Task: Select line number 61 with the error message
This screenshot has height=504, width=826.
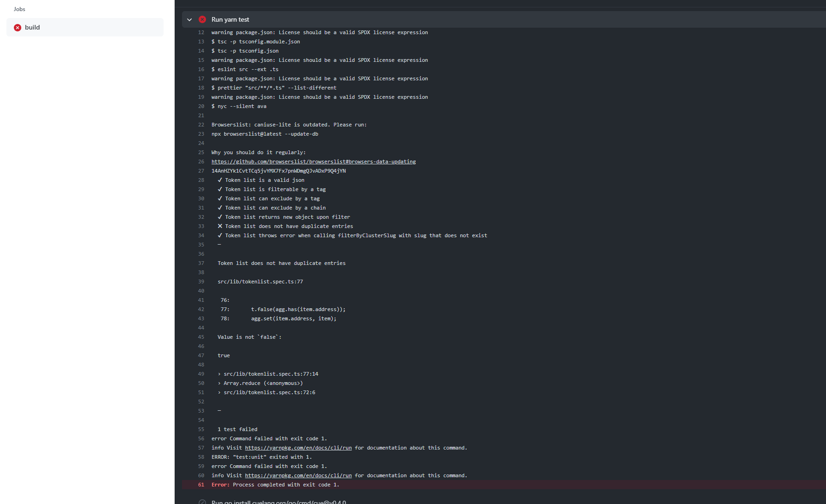Action: [x=201, y=485]
